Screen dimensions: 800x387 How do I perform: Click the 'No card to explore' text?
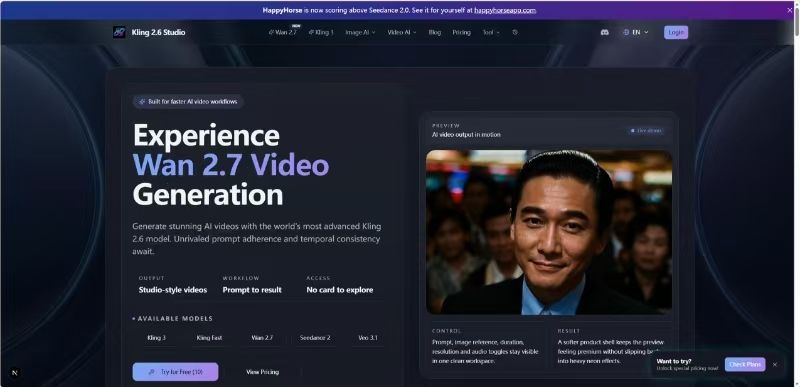point(340,290)
